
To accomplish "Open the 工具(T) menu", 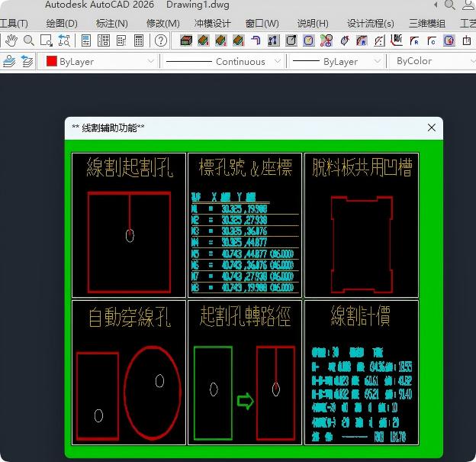I will [x=14, y=24].
